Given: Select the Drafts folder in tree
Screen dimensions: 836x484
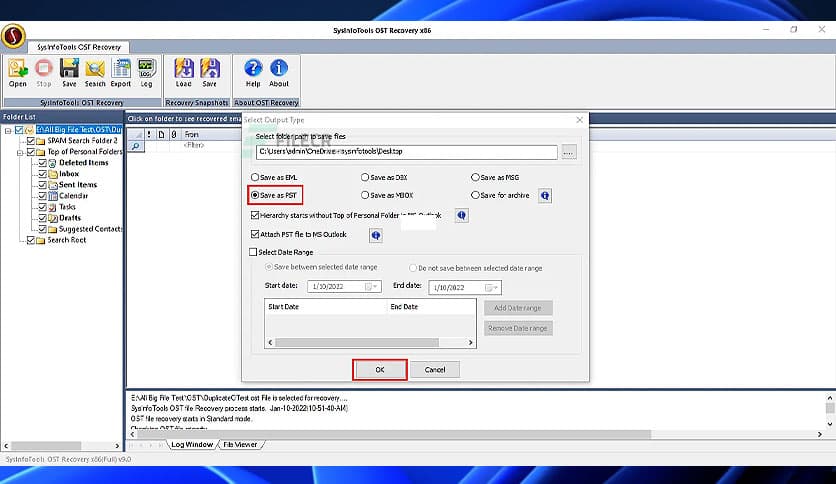Looking at the screenshot, I should 70,218.
